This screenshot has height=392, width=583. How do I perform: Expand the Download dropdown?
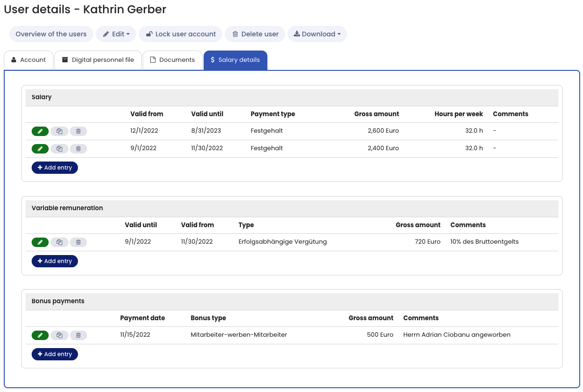click(317, 34)
